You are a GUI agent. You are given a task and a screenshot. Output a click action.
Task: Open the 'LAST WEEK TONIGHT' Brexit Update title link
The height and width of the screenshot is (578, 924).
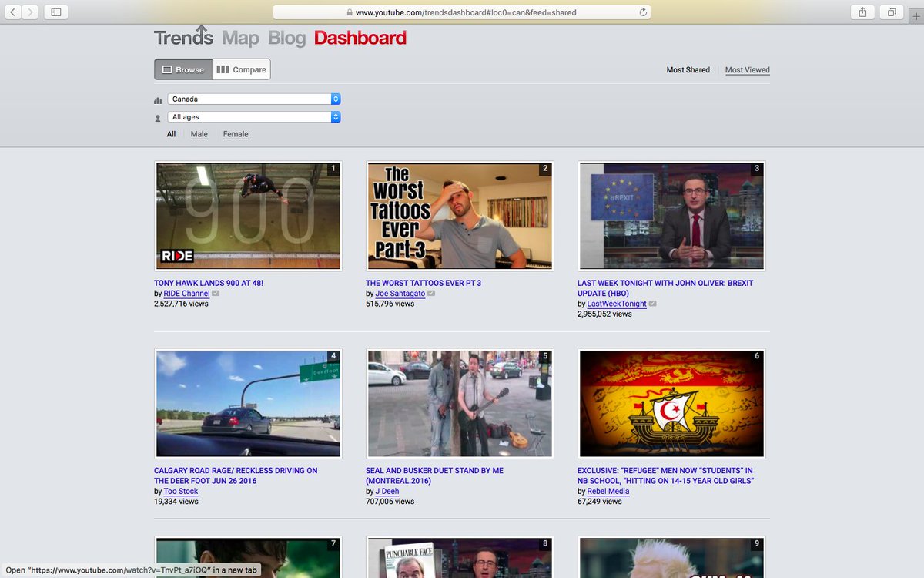665,288
